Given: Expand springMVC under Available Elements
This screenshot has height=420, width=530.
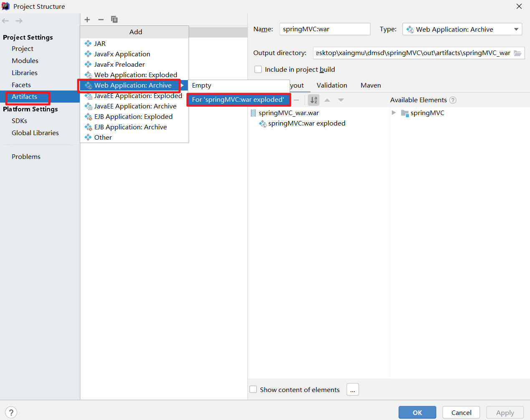Looking at the screenshot, I should coord(394,113).
